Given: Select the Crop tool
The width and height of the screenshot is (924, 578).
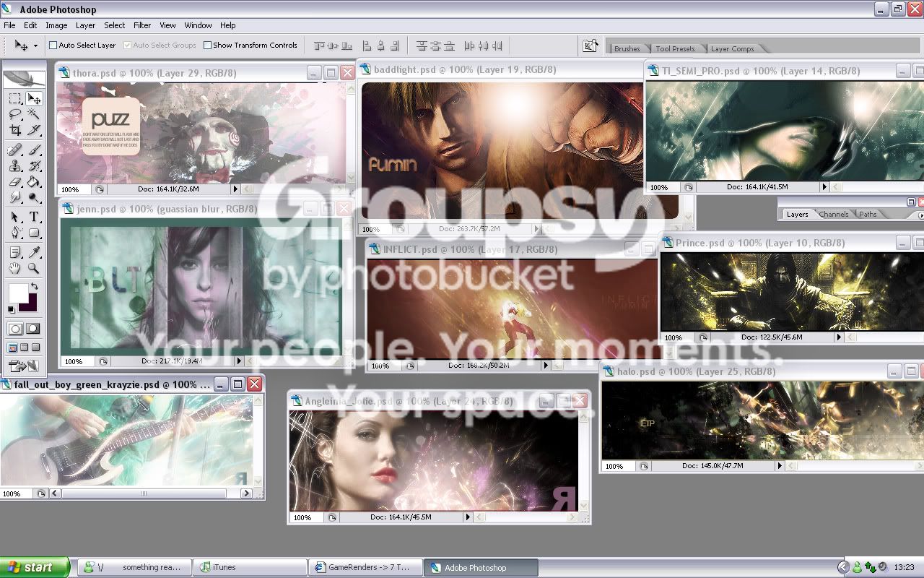Looking at the screenshot, I should [15, 130].
